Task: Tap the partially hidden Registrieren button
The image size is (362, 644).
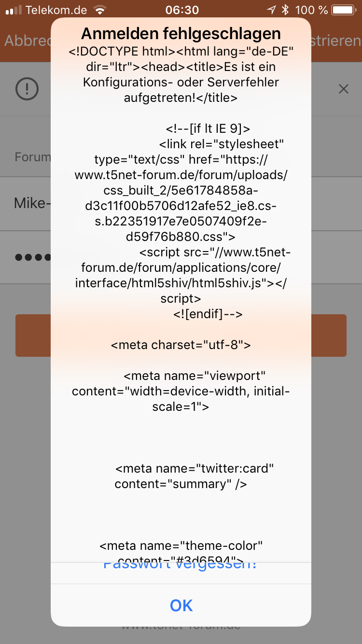Action: click(336, 41)
